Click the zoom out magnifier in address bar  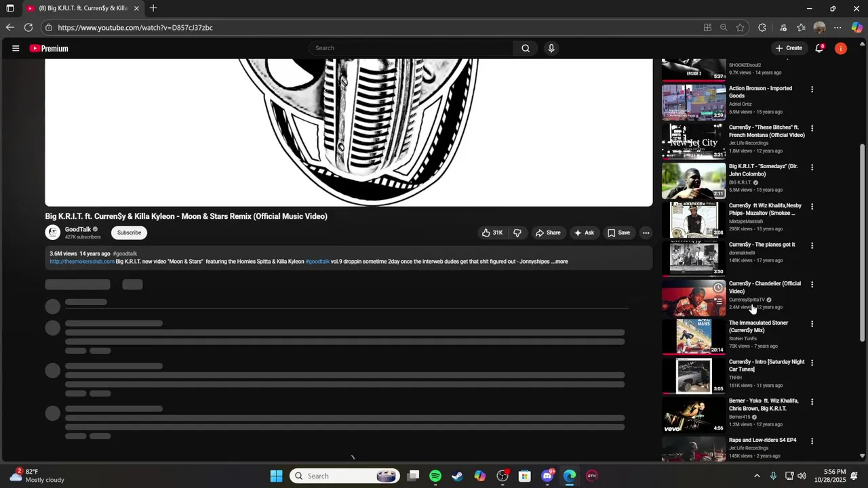coord(724,28)
